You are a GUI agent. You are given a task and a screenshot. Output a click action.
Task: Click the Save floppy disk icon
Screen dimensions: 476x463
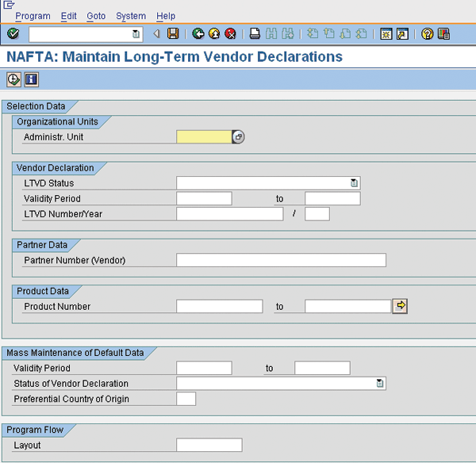click(173, 33)
